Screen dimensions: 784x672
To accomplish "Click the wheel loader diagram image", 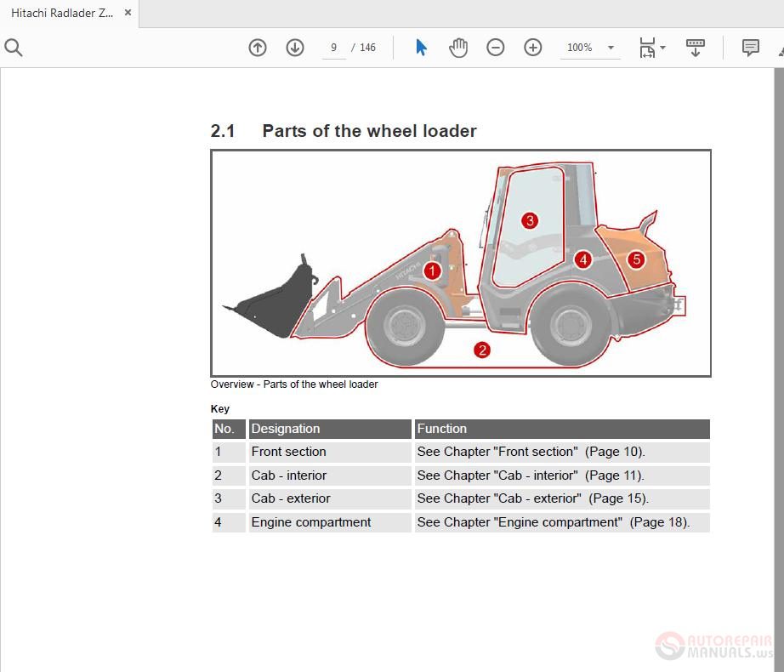I will pyautogui.click(x=461, y=263).
